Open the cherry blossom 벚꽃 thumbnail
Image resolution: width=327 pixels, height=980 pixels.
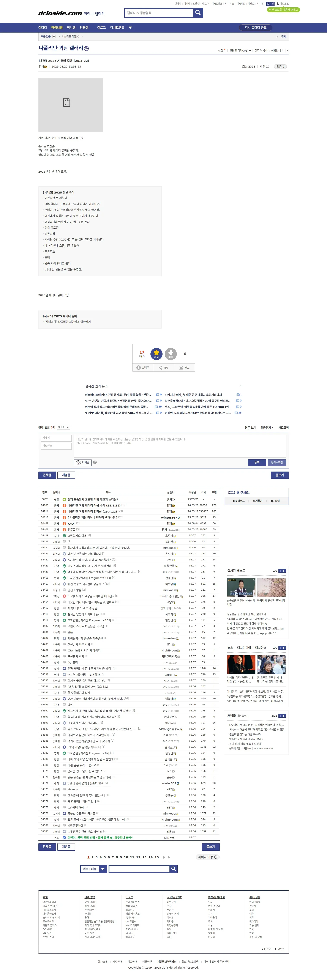pyautogui.click(x=271, y=588)
